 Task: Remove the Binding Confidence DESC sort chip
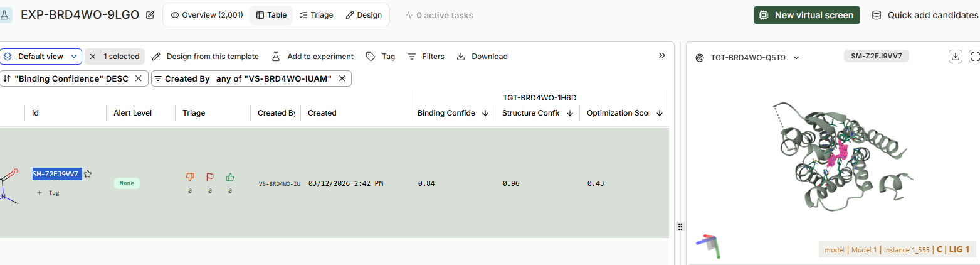click(x=138, y=78)
